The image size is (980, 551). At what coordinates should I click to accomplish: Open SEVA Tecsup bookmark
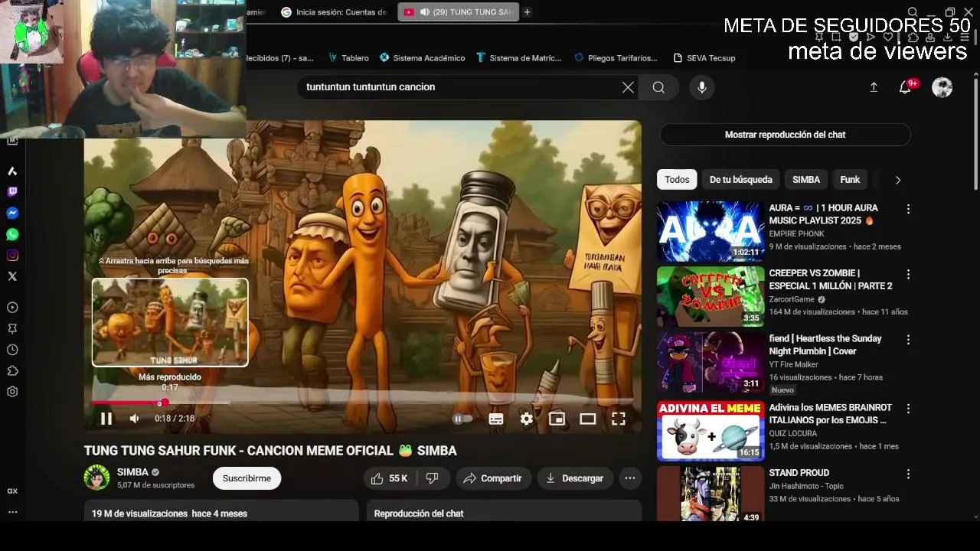[704, 58]
